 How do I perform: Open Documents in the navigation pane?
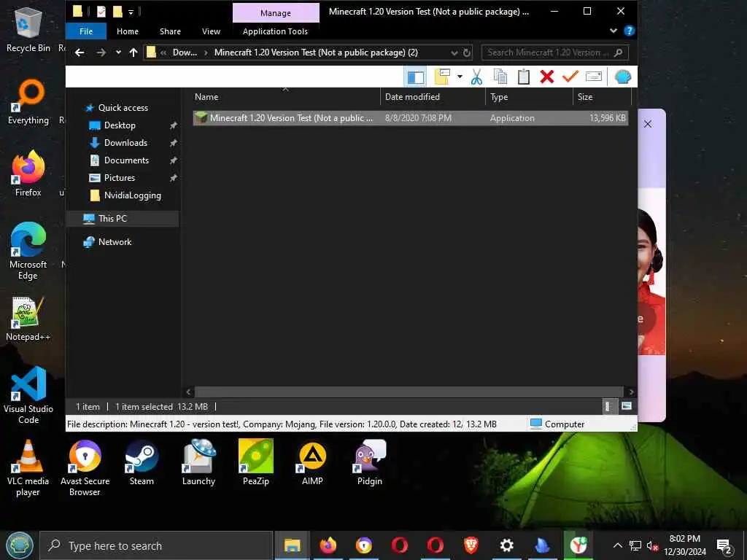click(x=126, y=160)
